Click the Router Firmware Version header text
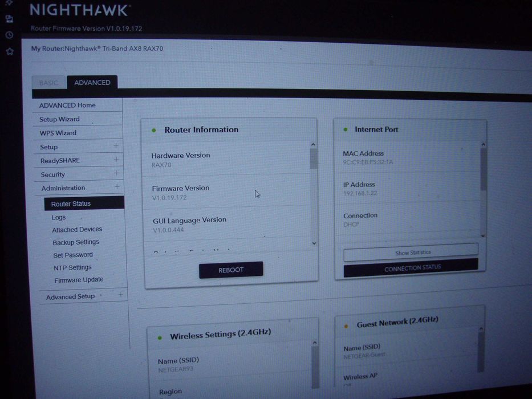 coord(87,29)
